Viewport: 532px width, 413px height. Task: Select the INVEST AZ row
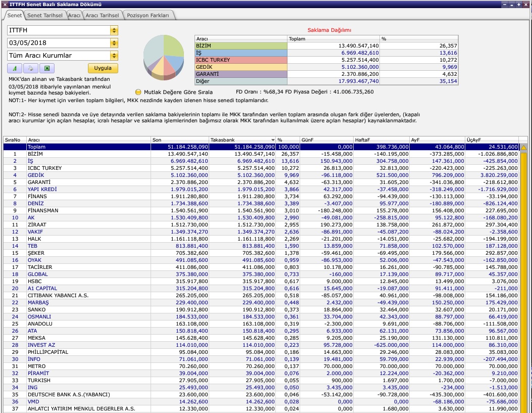pos(261,345)
